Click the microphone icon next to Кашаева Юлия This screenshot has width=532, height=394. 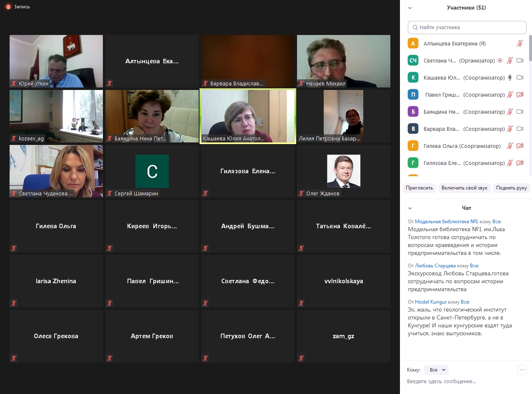click(510, 77)
